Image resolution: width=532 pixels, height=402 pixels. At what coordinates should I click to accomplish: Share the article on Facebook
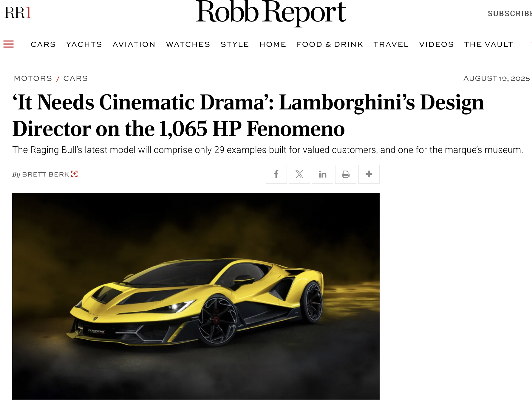(276, 174)
